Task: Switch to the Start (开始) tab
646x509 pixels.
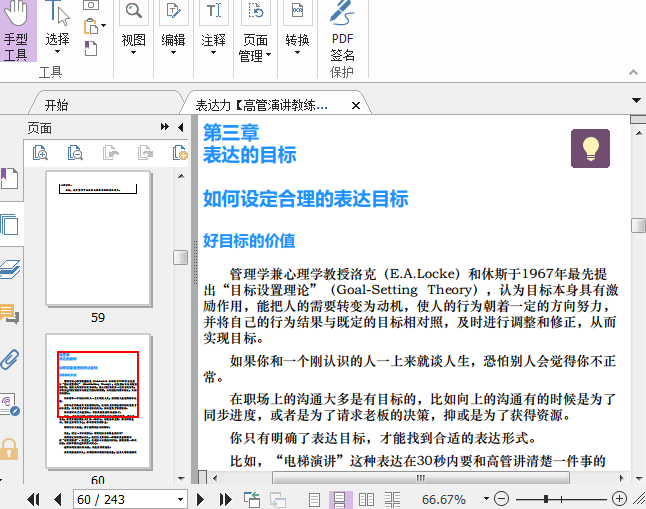Action: click(x=56, y=105)
